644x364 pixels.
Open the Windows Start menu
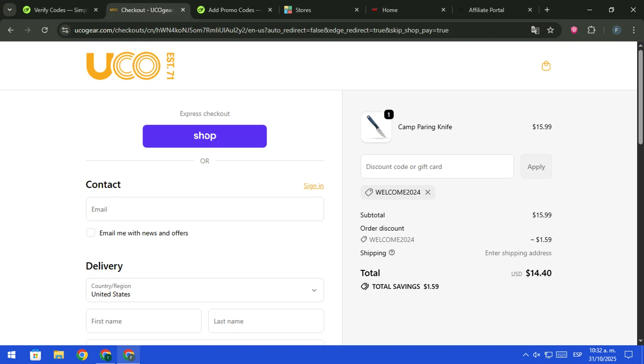12,355
